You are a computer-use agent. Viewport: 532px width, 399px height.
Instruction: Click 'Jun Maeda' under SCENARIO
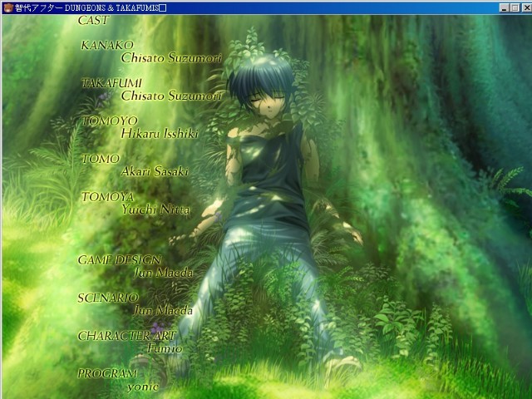pos(163,311)
